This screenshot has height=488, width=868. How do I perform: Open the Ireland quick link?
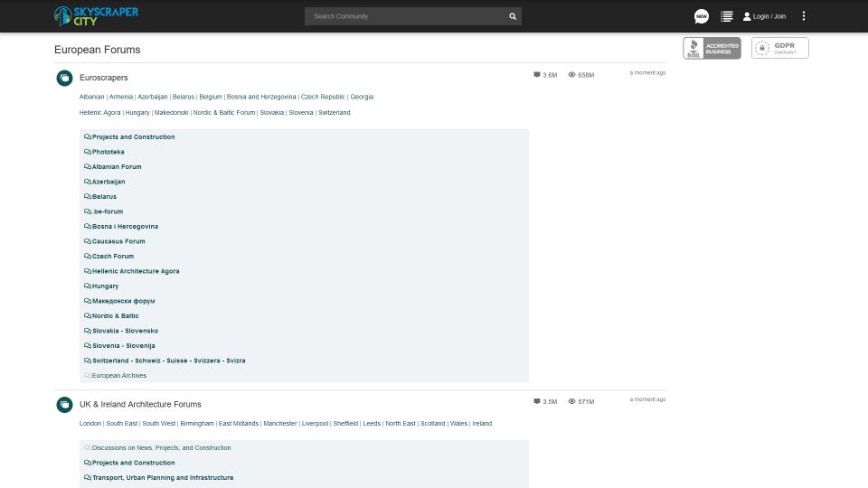[x=482, y=424]
